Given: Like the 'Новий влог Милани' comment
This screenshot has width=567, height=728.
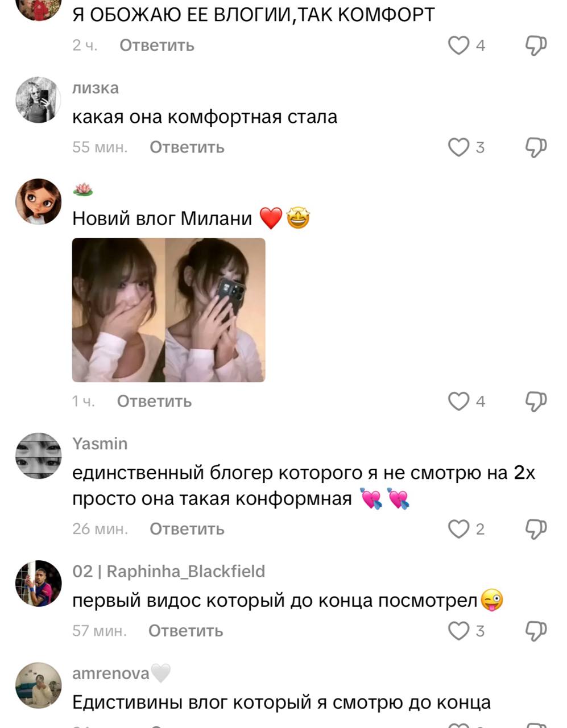Looking at the screenshot, I should [458, 402].
